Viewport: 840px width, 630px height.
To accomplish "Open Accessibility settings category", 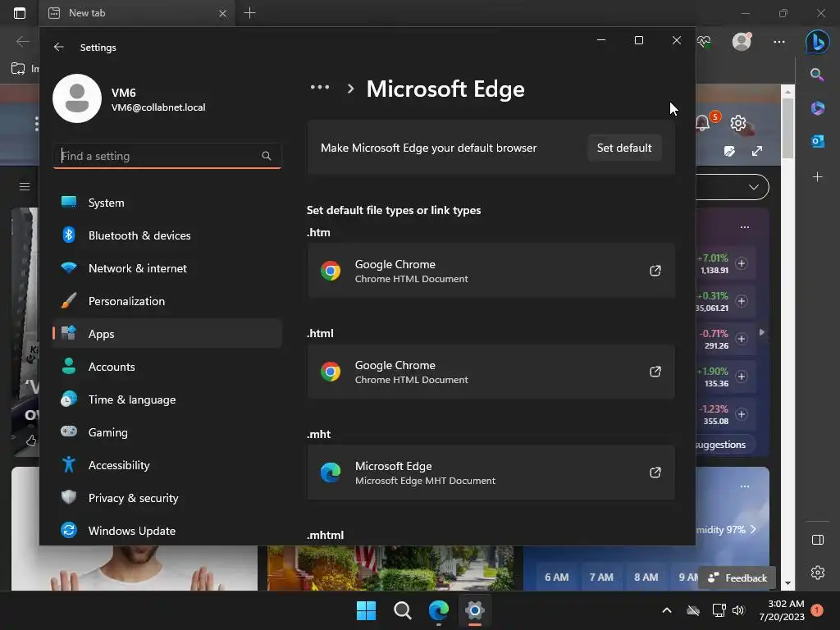I will coord(167,465).
